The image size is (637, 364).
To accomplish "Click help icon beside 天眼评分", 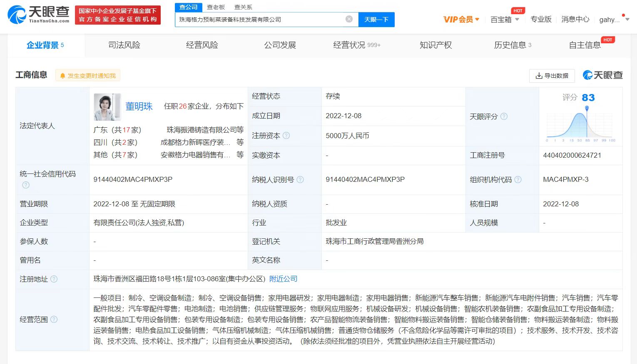I will (504, 116).
